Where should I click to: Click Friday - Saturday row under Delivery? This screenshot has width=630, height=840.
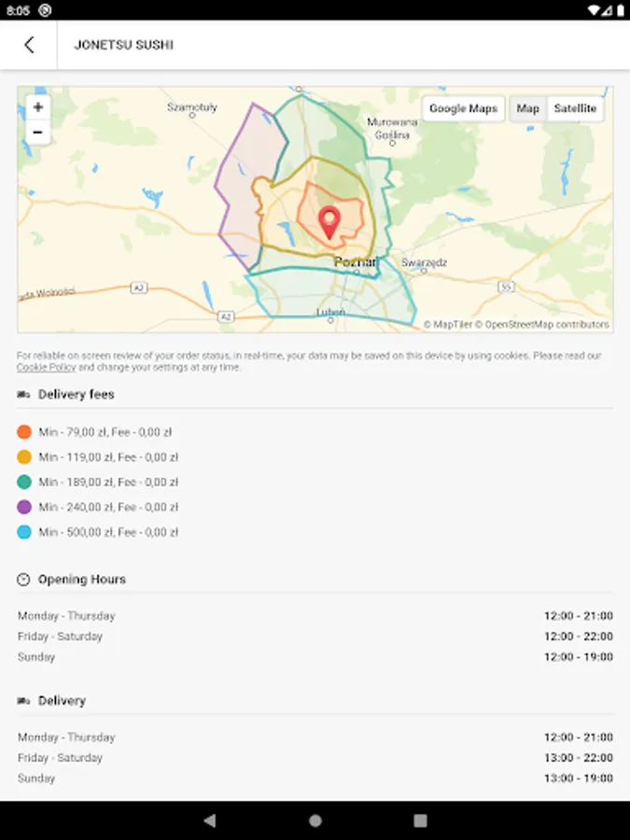(315, 758)
